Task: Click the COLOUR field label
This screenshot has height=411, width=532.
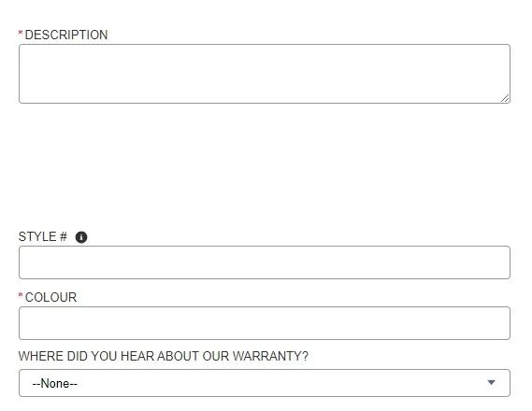Action: pyautogui.click(x=50, y=297)
